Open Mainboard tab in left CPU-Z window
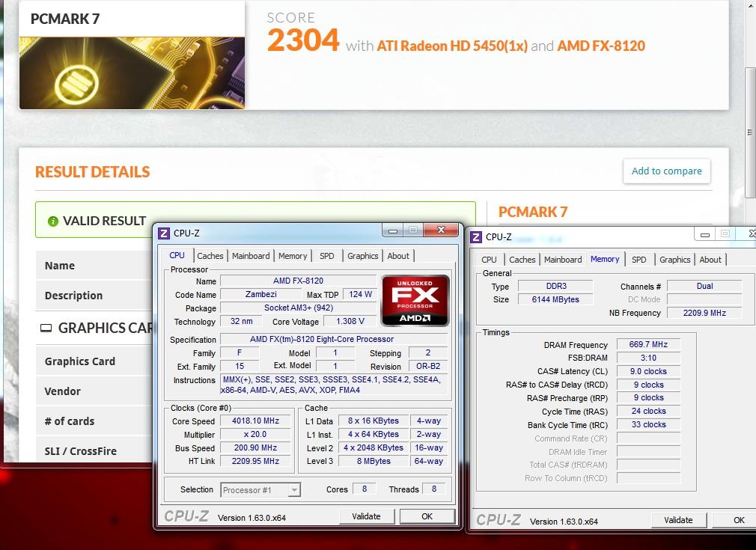Screen dimensions: 756x550 pos(251,256)
